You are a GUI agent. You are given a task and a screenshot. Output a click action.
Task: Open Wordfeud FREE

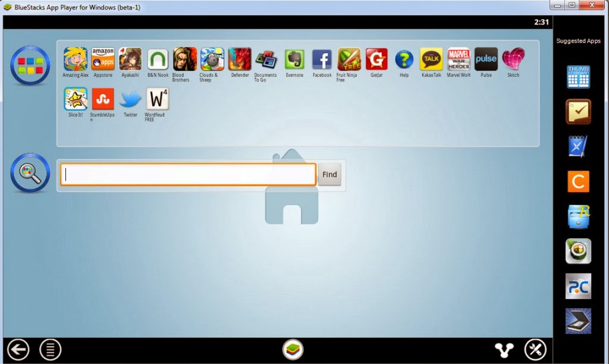coord(157,99)
